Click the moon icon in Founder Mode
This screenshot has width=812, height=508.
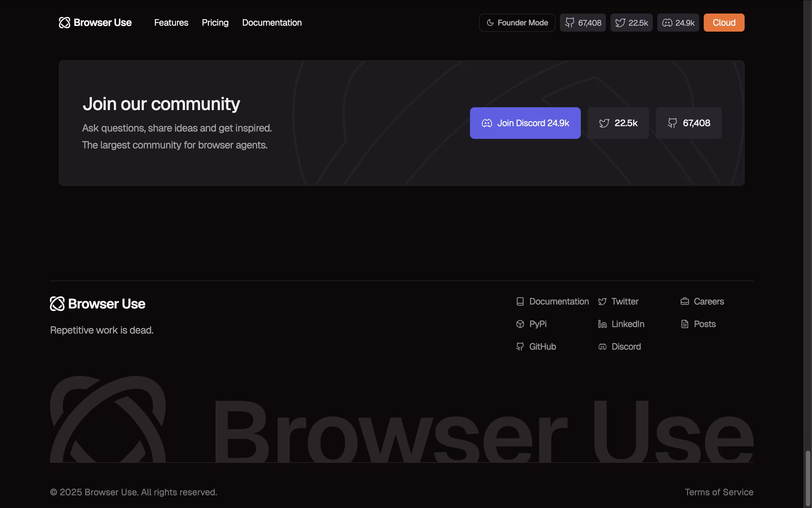(490, 23)
